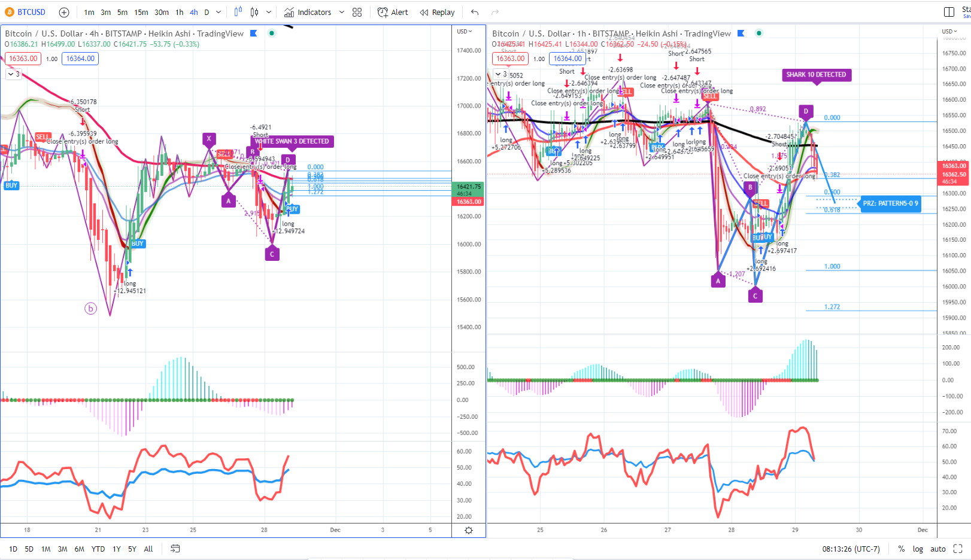This screenshot has height=560, width=971.
Task: Click the D pattern point on right chart
Action: click(806, 111)
